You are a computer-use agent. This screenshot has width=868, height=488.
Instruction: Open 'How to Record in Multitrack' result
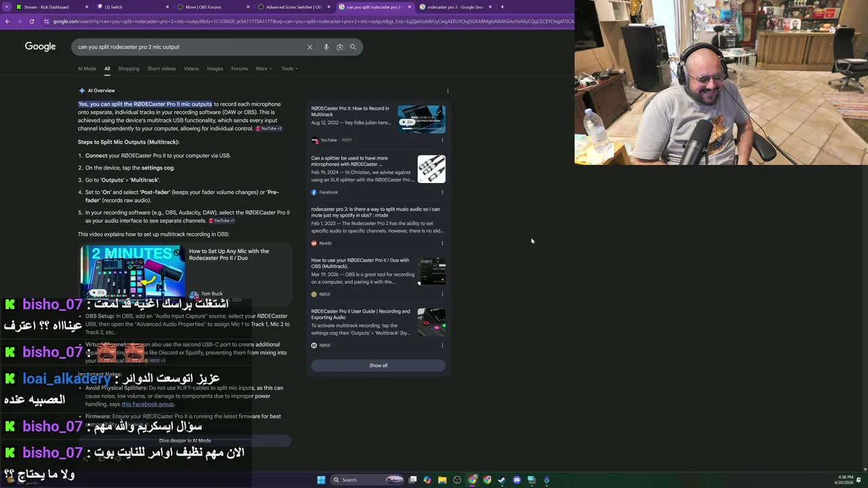pyautogui.click(x=350, y=111)
